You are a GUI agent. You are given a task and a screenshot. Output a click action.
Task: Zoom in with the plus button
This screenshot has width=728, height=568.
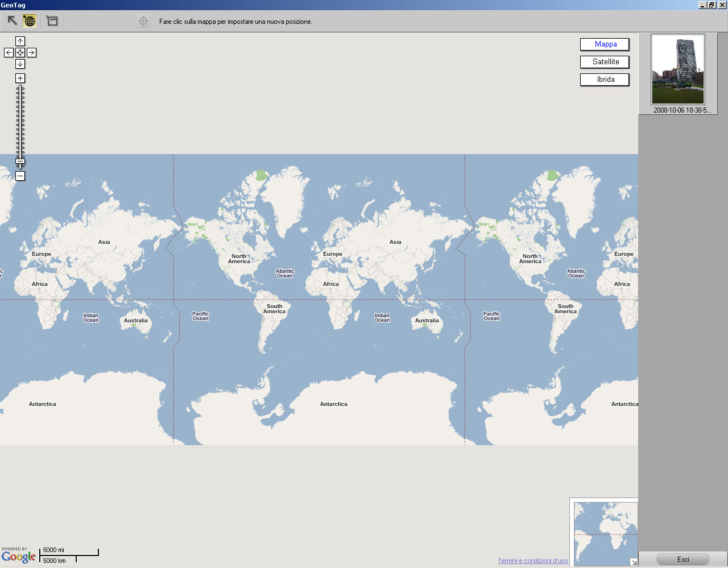20,78
